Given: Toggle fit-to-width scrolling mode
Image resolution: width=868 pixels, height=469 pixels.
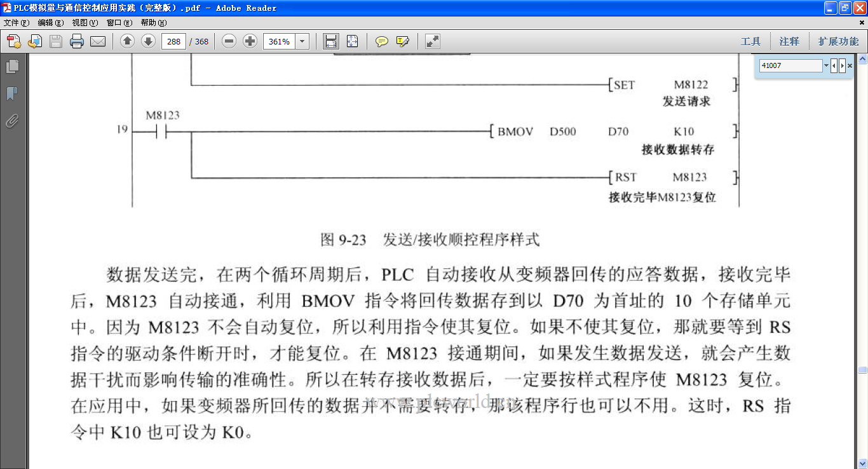Looking at the screenshot, I should (x=330, y=41).
